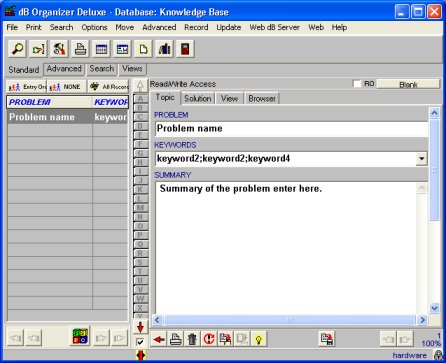Click the red left arrow in record toolbar
The height and width of the screenshot is (363, 446).
(159, 339)
